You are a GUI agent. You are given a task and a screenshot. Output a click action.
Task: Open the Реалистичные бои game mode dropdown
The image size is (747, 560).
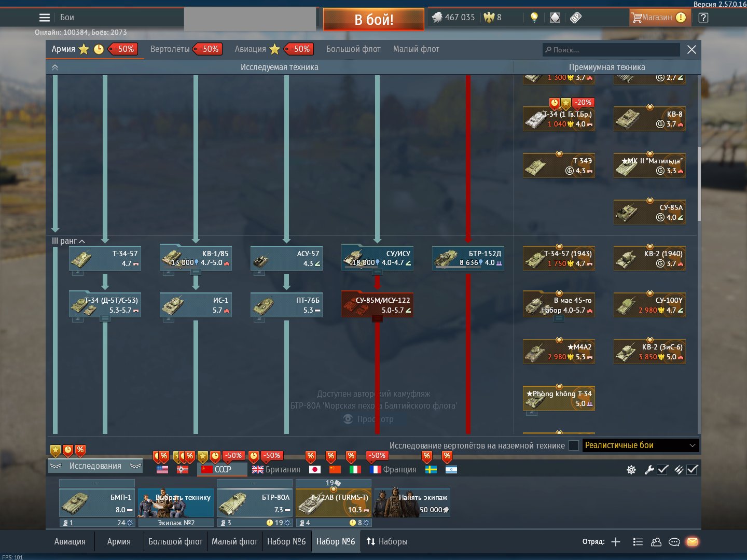(641, 445)
